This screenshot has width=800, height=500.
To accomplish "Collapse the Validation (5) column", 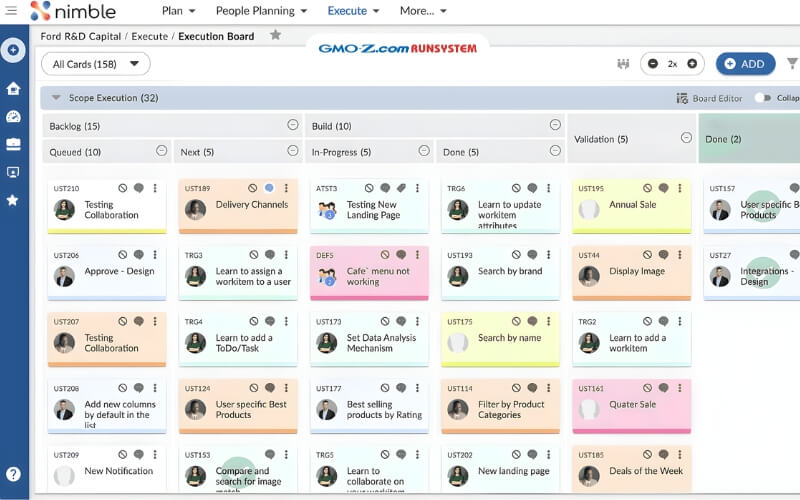I will point(686,138).
